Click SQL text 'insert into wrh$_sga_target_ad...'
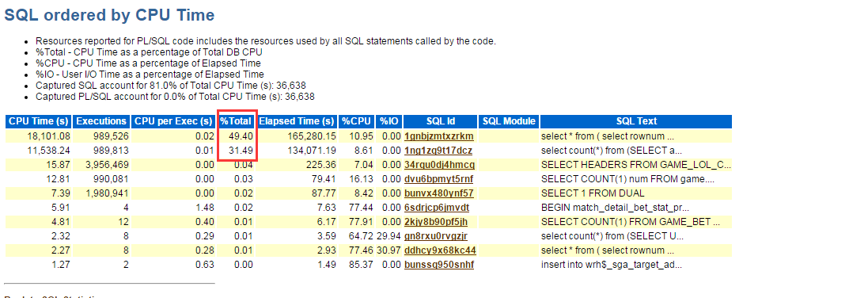This screenshot has height=298, width=868. coord(611,265)
